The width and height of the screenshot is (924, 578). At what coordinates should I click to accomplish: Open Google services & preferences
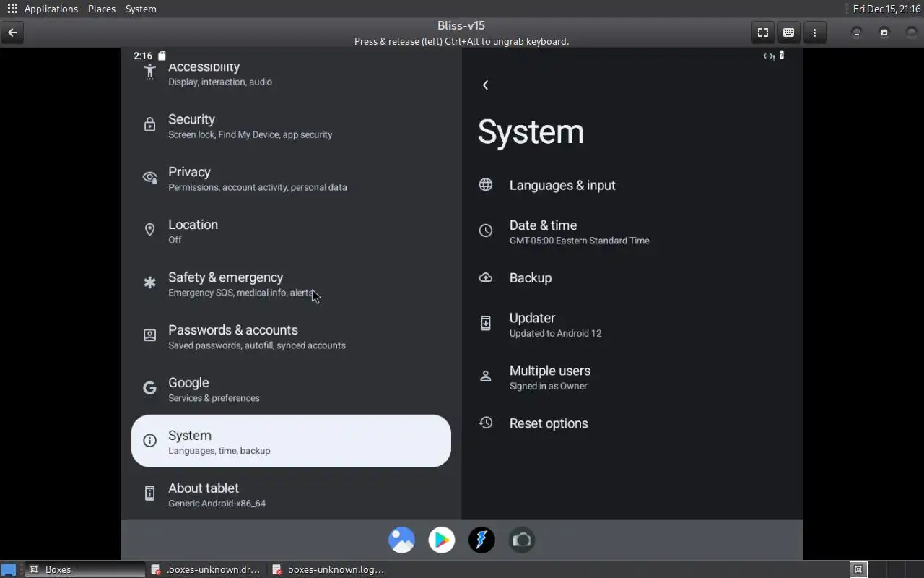[291, 389]
